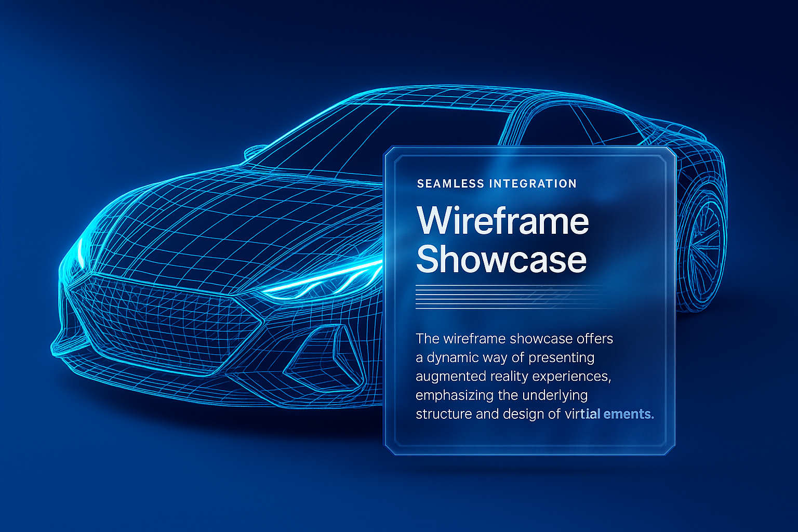Select the "Showcase" heading word
The image size is (798, 532).
click(501, 259)
